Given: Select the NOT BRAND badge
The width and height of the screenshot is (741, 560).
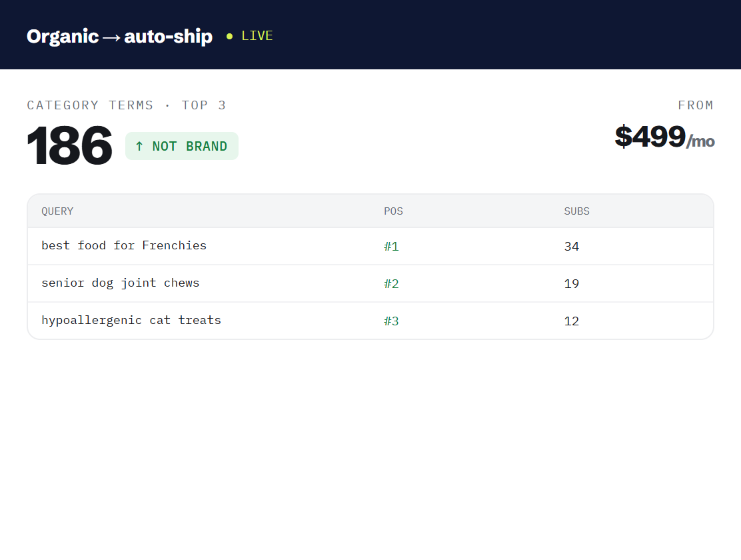Looking at the screenshot, I should pyautogui.click(x=182, y=146).
